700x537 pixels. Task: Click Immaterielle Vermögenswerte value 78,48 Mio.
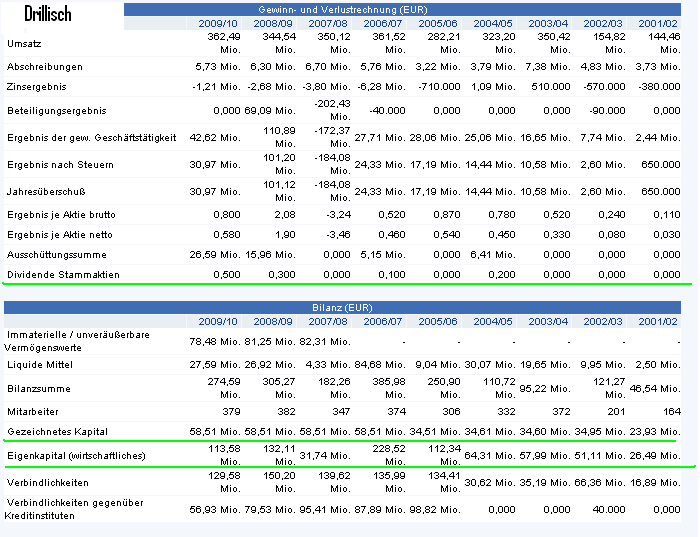[215, 341]
